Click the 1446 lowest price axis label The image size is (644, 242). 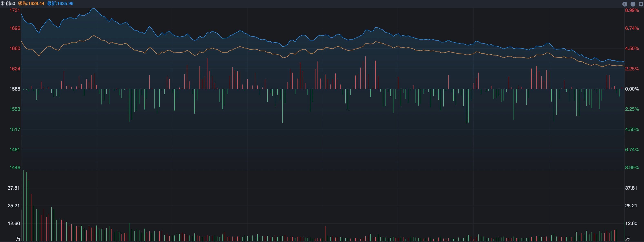pos(14,167)
